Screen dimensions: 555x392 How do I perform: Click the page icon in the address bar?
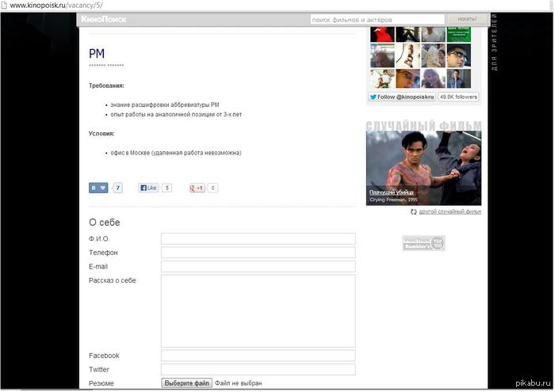[x=4, y=6]
